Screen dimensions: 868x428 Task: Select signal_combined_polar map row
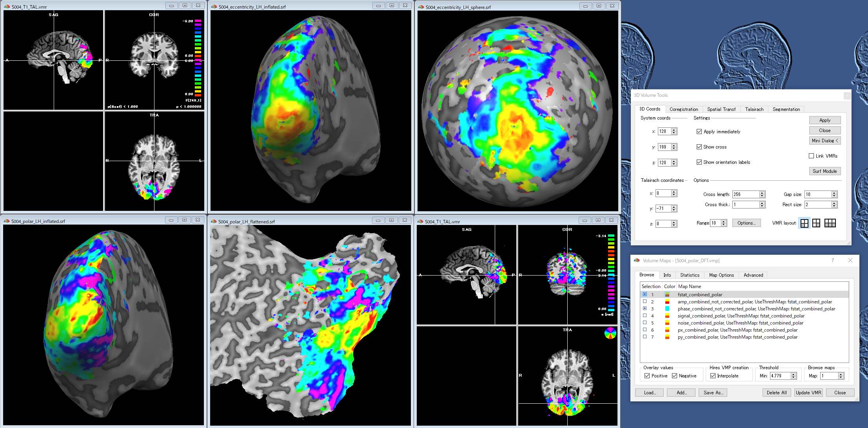[x=744, y=316]
